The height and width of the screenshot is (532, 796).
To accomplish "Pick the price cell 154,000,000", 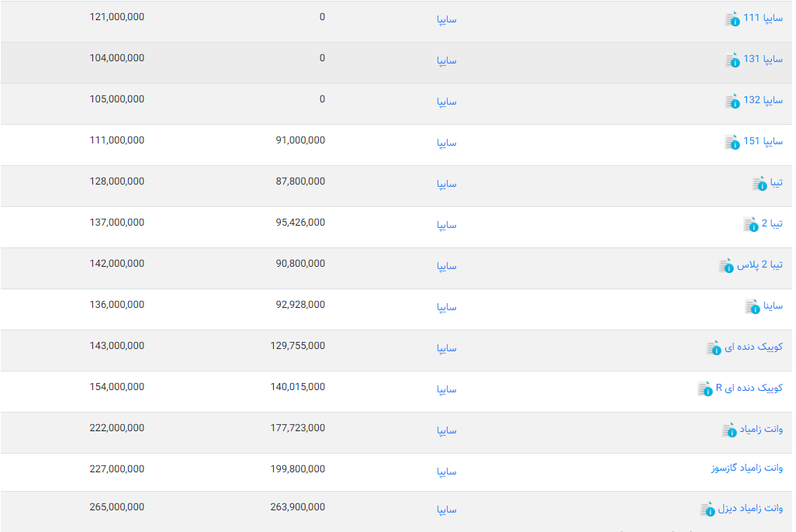I will click(x=116, y=387).
